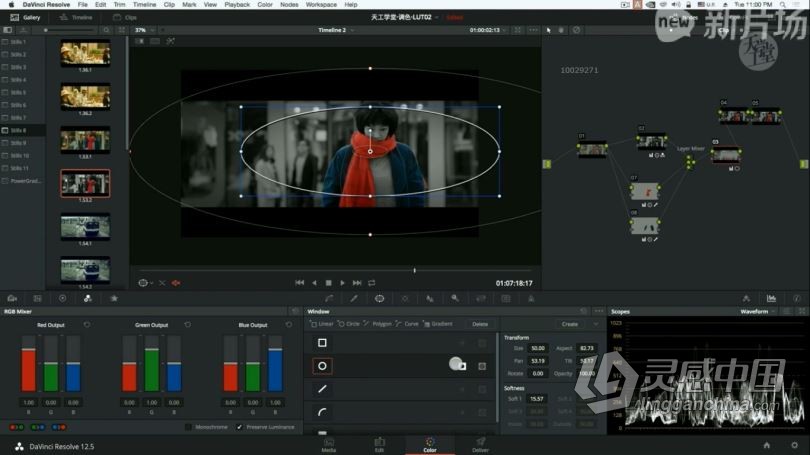Image resolution: width=810 pixels, height=455 pixels.
Task: Select the Power Window palette icon
Action: coord(379,299)
